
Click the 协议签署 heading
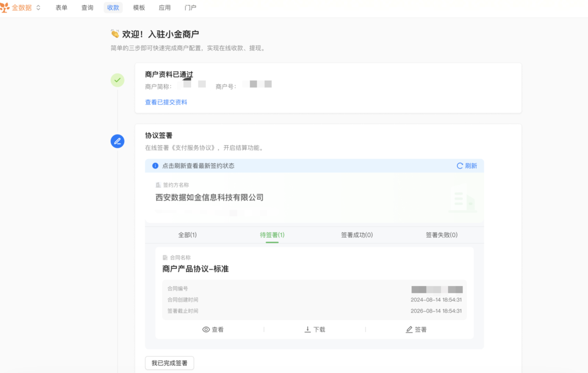pyautogui.click(x=159, y=135)
